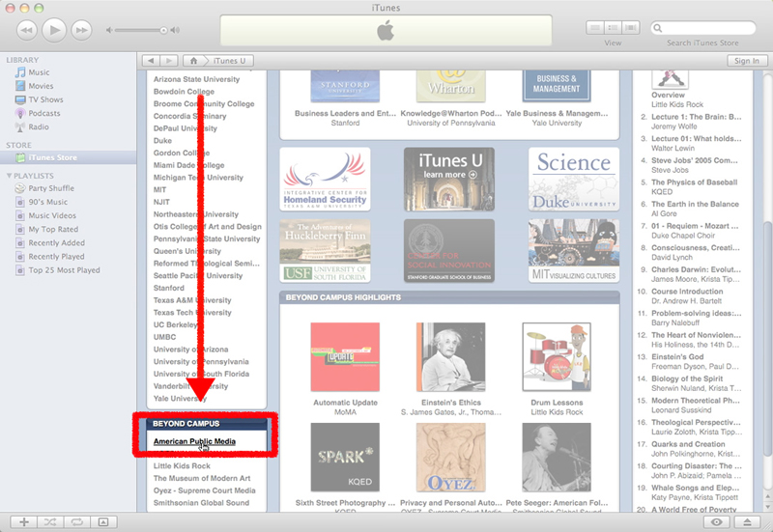
Task: Open Spark KQED artwork
Action: pyautogui.click(x=345, y=457)
